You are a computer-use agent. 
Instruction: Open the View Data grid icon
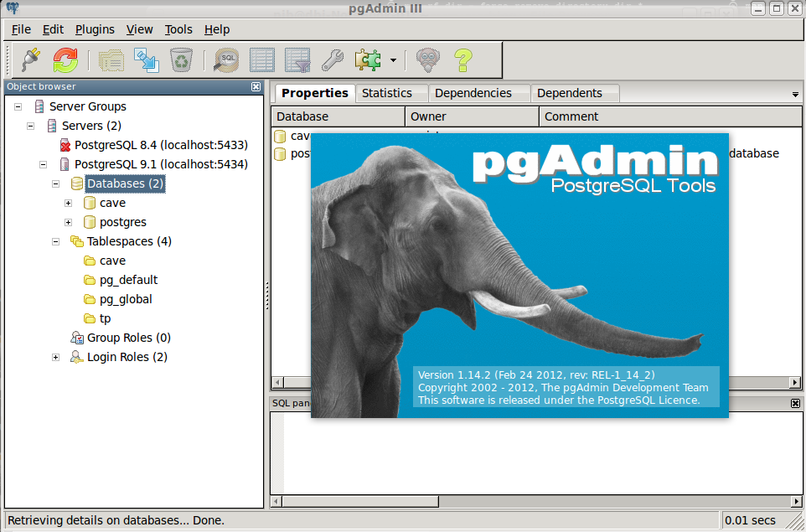click(x=261, y=60)
